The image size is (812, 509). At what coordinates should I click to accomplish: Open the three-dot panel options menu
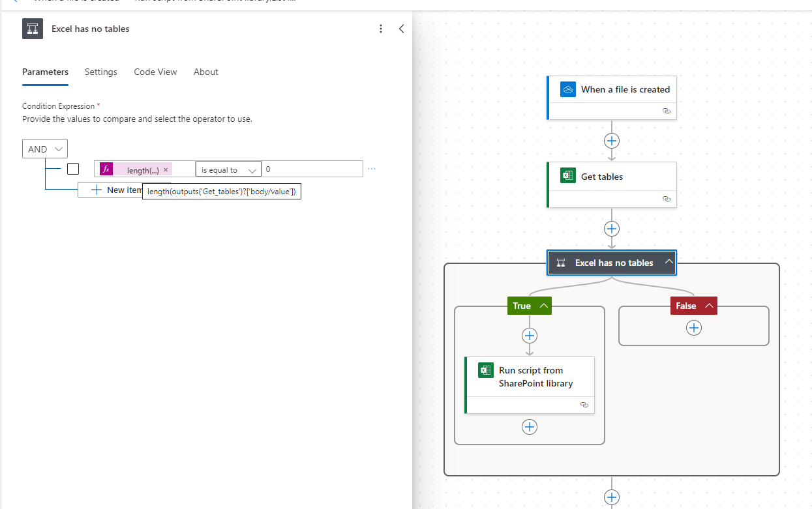(381, 29)
